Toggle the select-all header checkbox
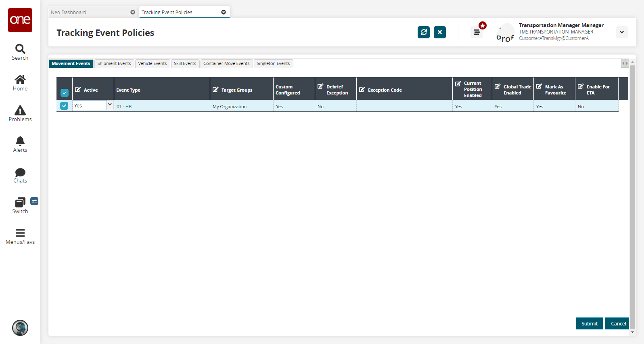644x344 pixels. coord(65,93)
